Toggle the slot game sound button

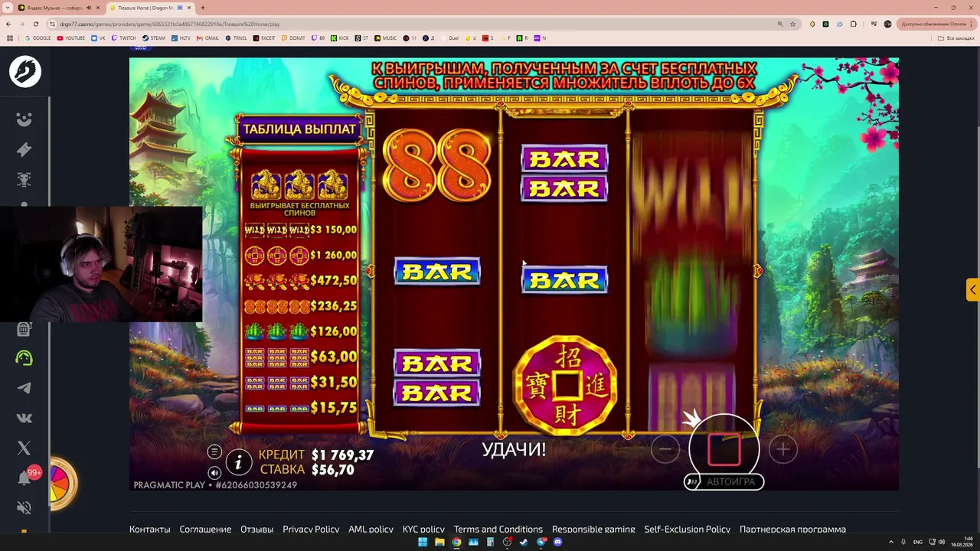214,473
